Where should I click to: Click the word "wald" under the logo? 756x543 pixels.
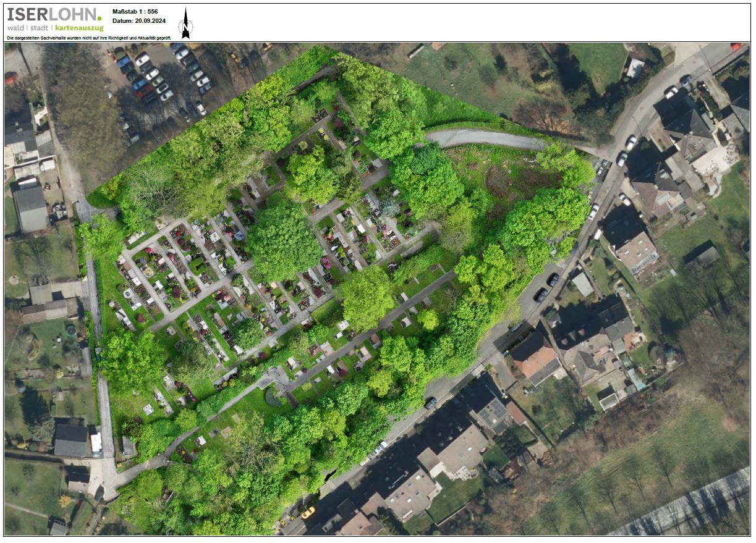[x=17, y=28]
